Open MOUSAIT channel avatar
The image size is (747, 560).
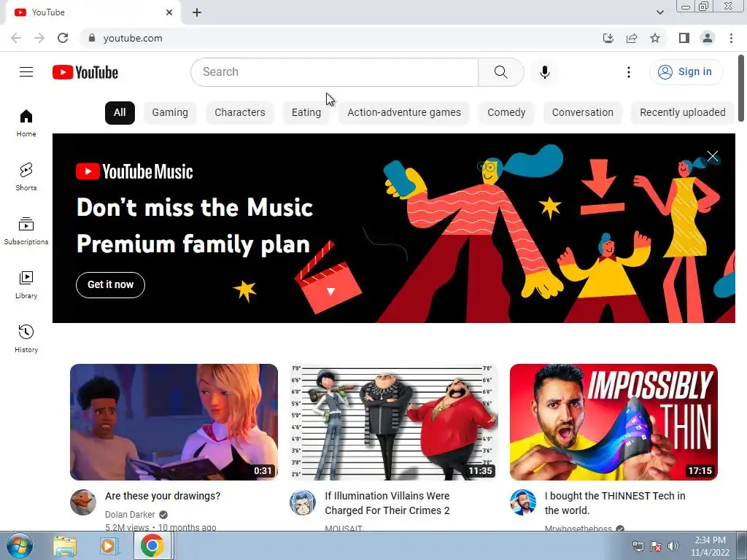(303, 502)
